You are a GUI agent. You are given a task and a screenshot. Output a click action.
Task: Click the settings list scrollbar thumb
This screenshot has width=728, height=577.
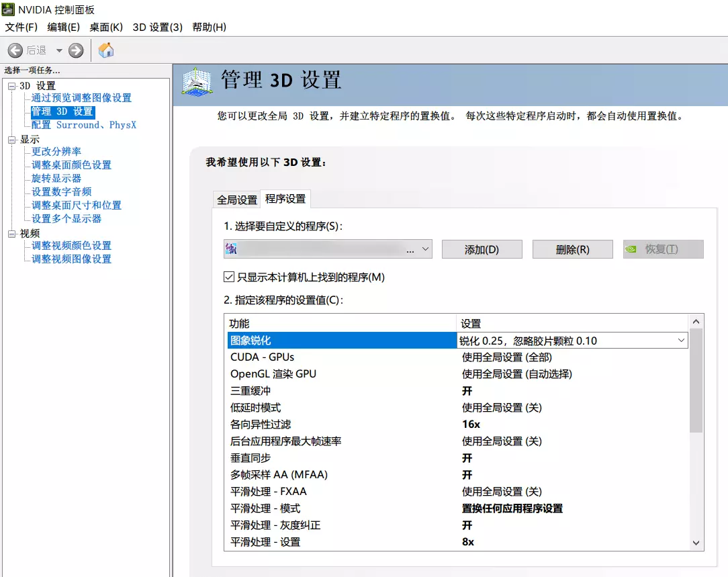[696, 380]
